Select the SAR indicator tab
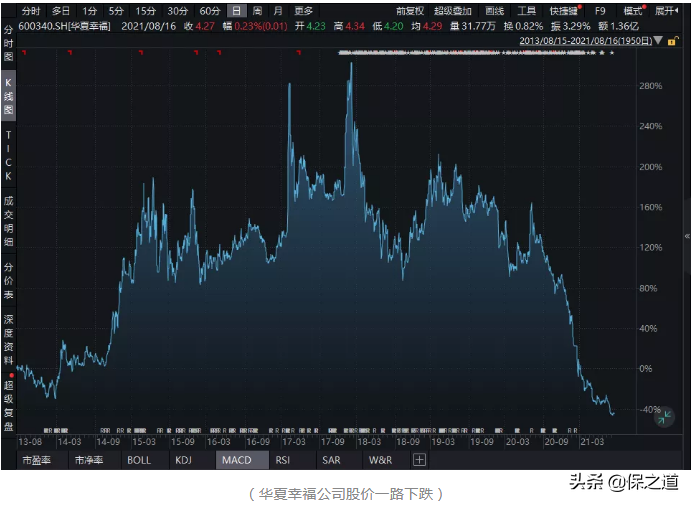The image size is (693, 505). (331, 460)
